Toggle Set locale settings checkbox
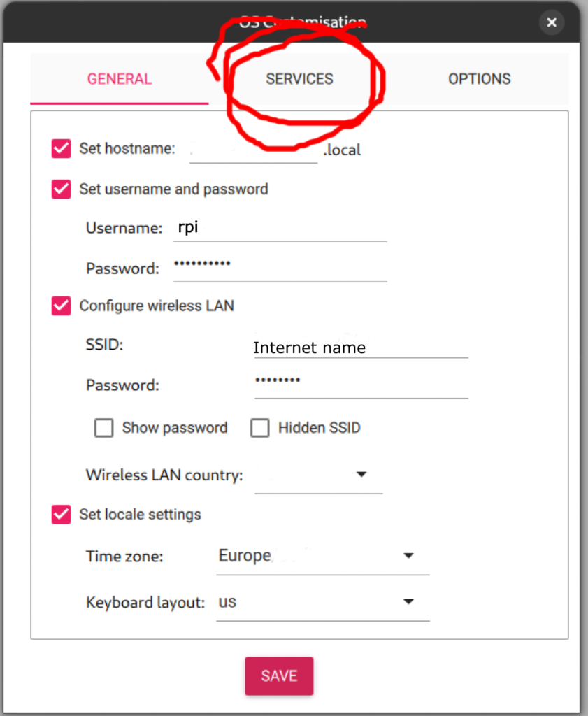Image resolution: width=588 pixels, height=716 pixels. pos(62,515)
